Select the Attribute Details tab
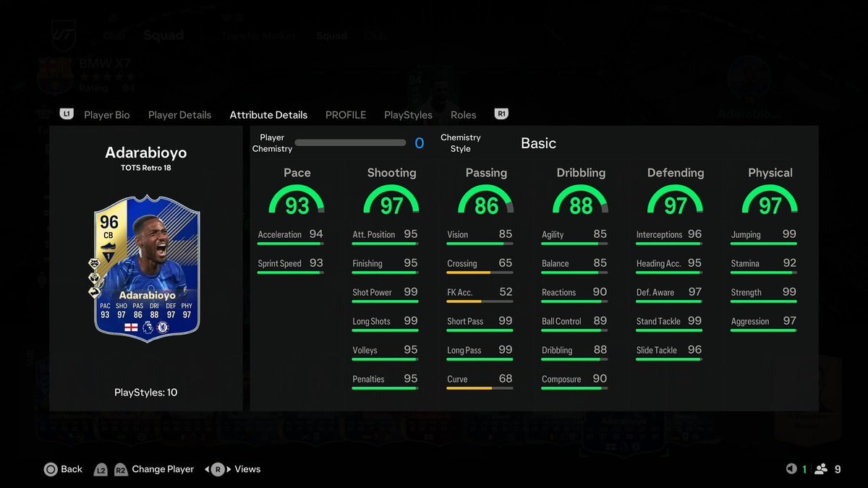 [x=268, y=115]
